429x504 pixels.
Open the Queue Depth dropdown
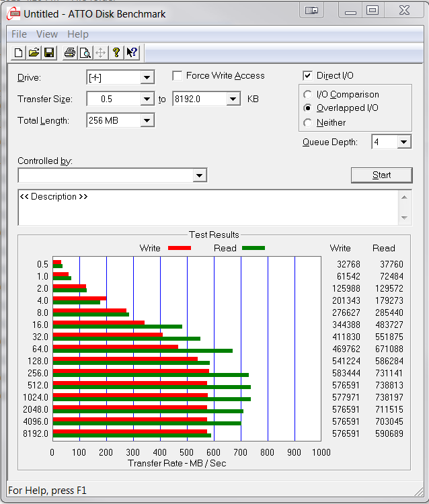click(403, 142)
